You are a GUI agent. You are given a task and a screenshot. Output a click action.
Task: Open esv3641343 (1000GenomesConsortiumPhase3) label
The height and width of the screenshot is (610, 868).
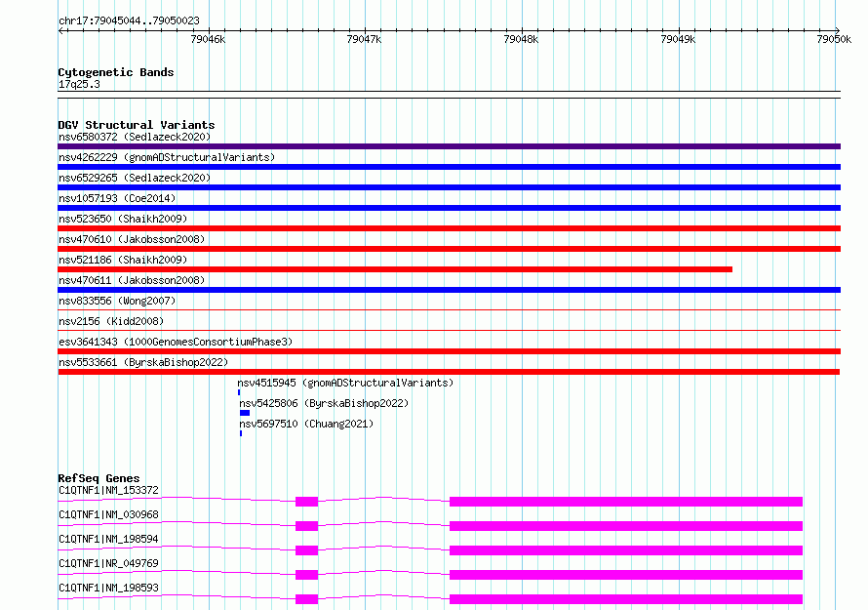(x=176, y=342)
